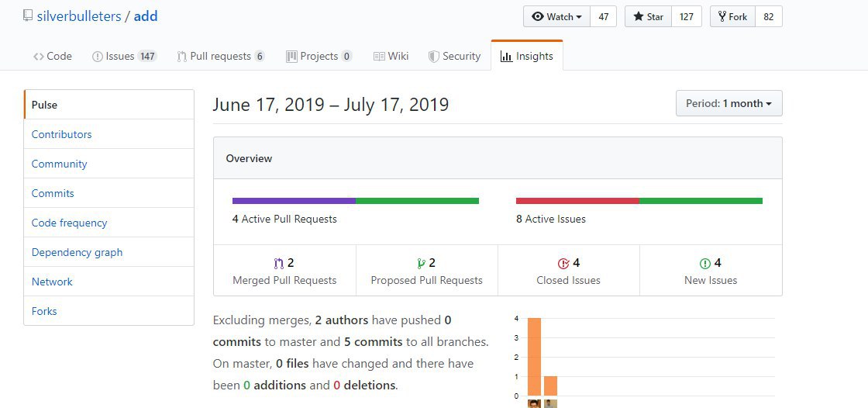Click the Projects board icon
The width and height of the screenshot is (868, 408).
tap(291, 56)
